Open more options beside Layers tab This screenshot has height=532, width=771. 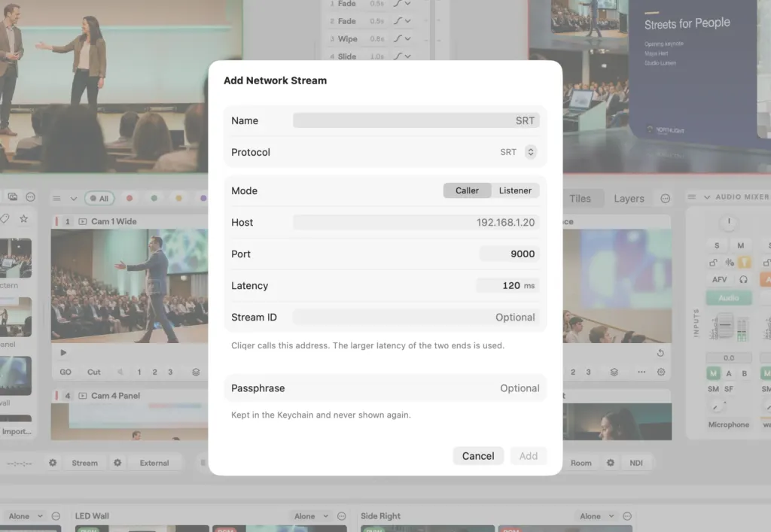click(666, 199)
